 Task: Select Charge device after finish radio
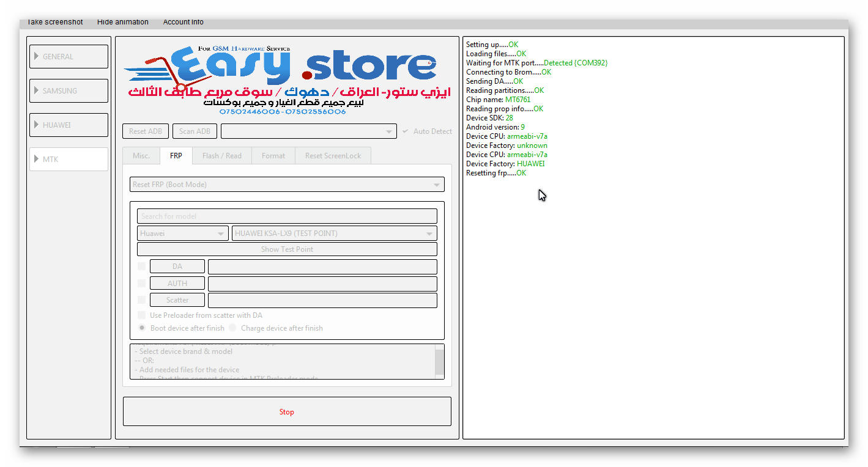click(x=232, y=328)
